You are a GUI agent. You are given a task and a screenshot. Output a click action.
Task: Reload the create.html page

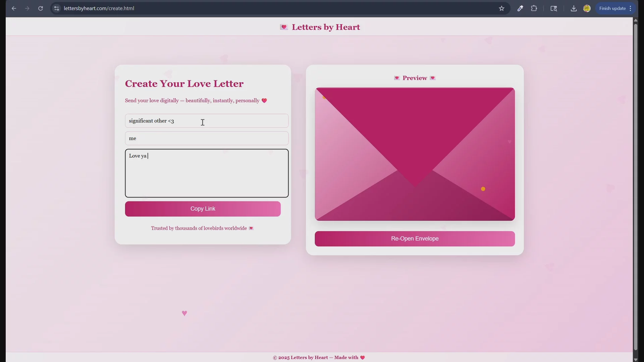(x=41, y=8)
